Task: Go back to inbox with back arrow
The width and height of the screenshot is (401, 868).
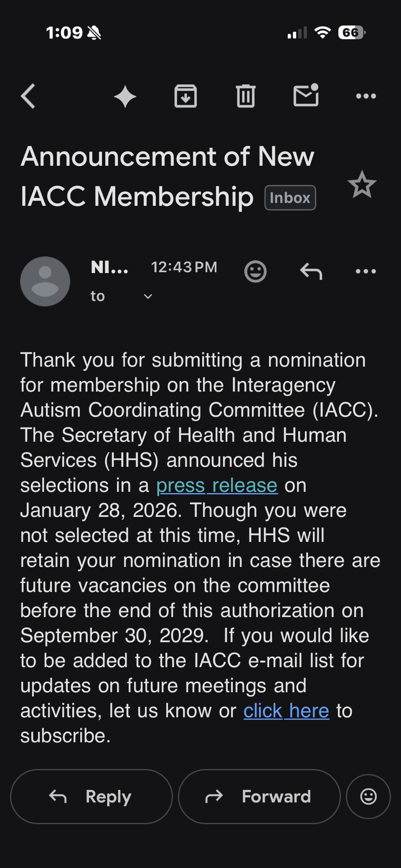Action: click(x=28, y=96)
